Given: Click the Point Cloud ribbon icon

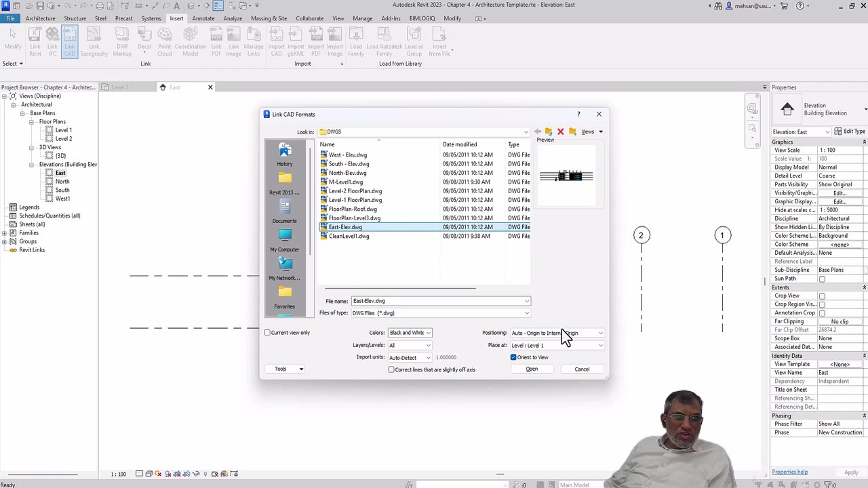Looking at the screenshot, I should (x=165, y=42).
